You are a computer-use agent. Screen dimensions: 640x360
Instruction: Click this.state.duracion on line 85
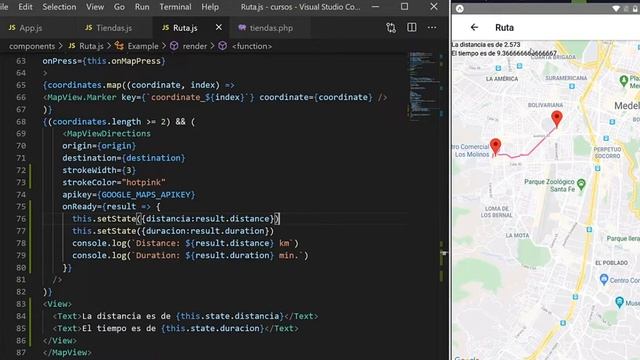click(x=212, y=328)
